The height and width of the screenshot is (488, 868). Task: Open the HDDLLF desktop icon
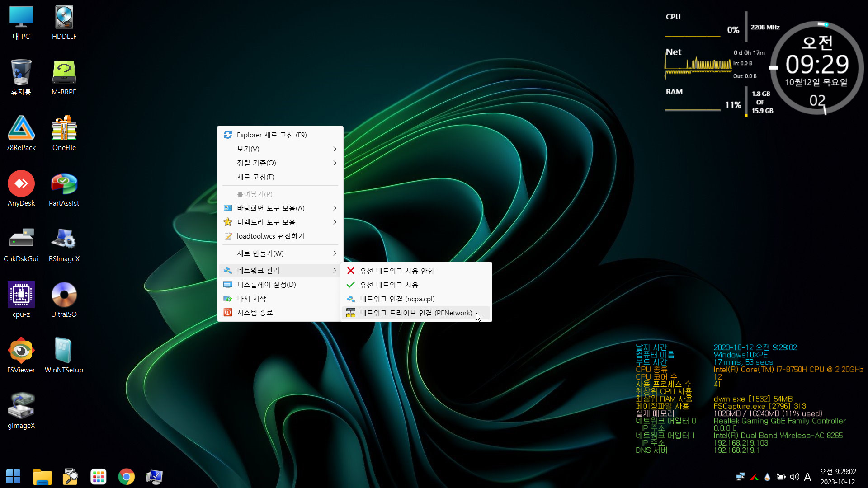(x=64, y=23)
